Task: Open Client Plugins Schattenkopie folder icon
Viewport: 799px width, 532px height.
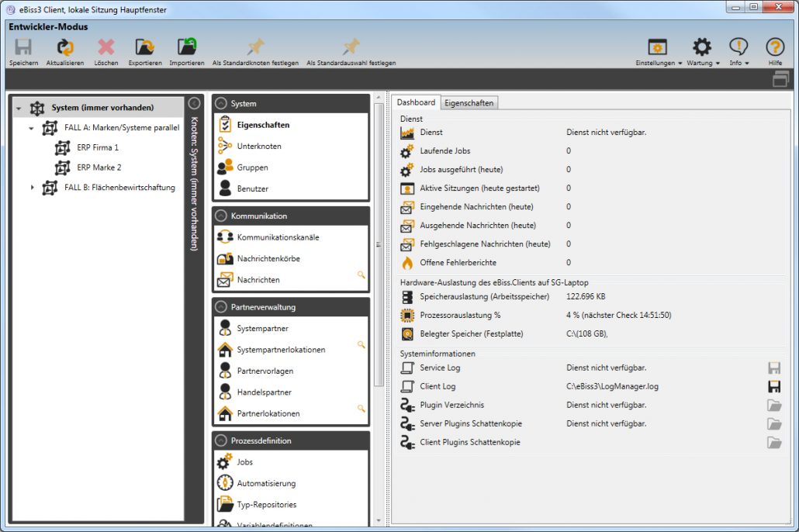Action: [x=774, y=443]
